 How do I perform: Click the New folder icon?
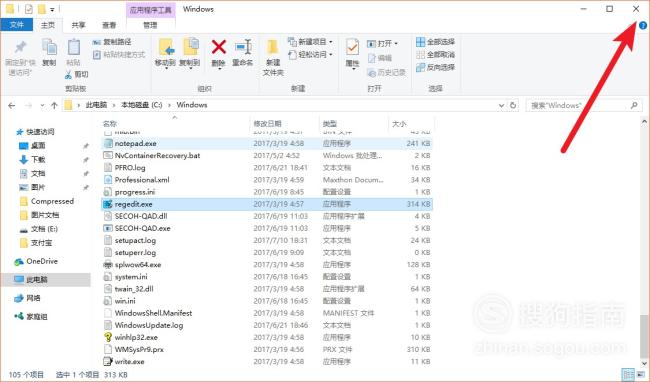point(273,47)
